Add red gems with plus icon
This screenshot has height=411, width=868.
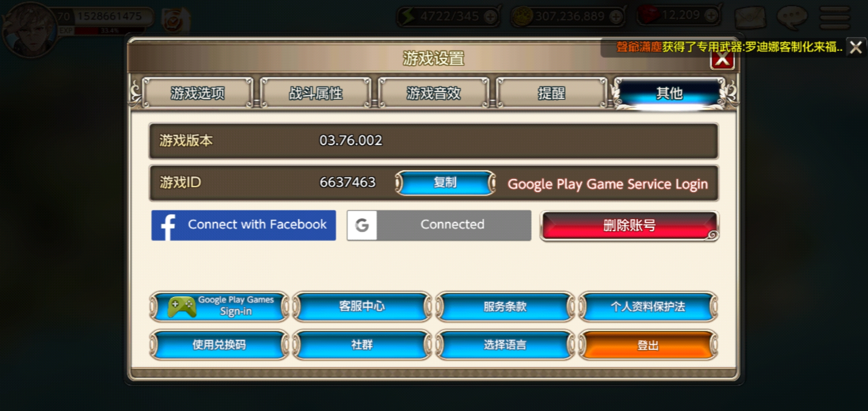coord(711,15)
